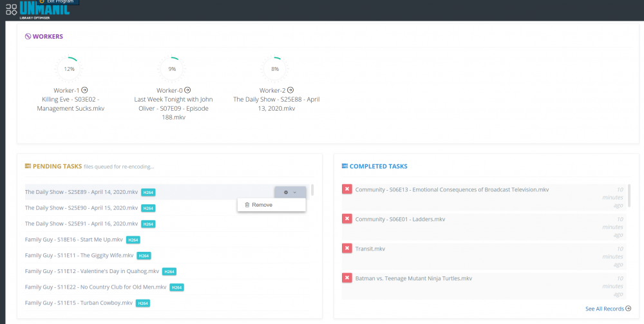Click H264 badge on Valentine's Day in Quahog
Image resolution: width=644 pixels, height=324 pixels.
click(x=169, y=271)
